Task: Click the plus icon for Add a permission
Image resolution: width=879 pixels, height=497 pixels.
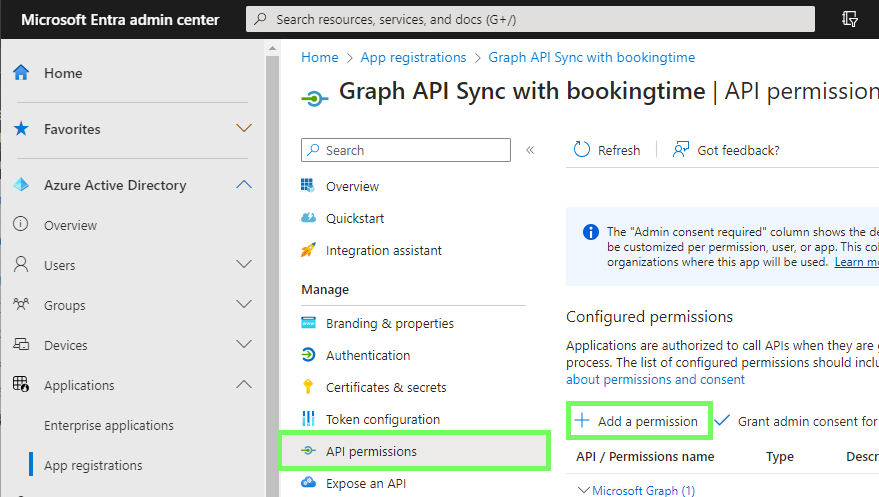Action: pos(582,420)
